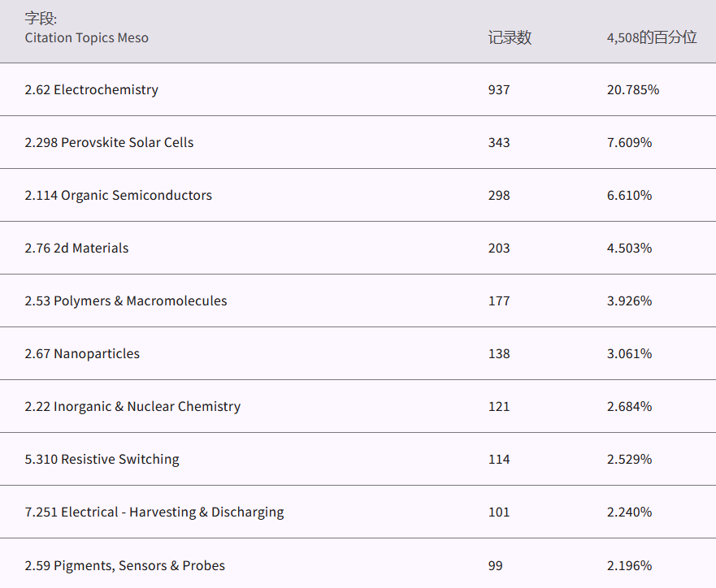Click the Citation Topics Meso column header
716x588 pixels.
tap(86, 37)
